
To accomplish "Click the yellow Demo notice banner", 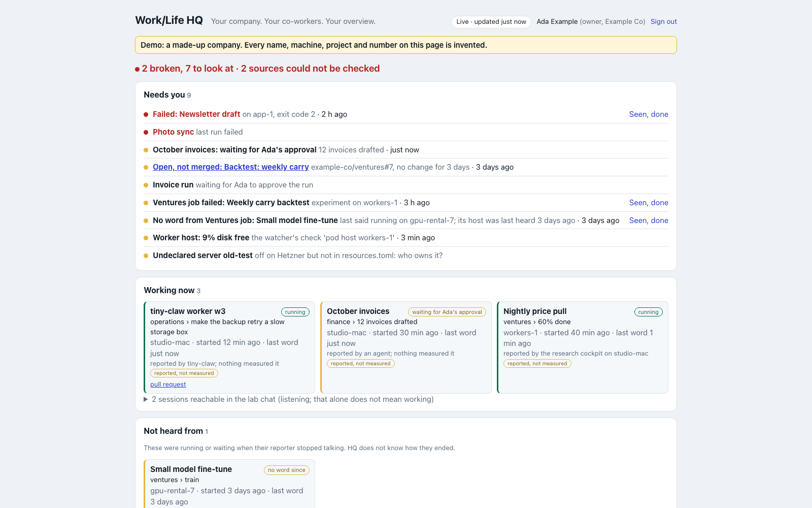I will tap(406, 45).
